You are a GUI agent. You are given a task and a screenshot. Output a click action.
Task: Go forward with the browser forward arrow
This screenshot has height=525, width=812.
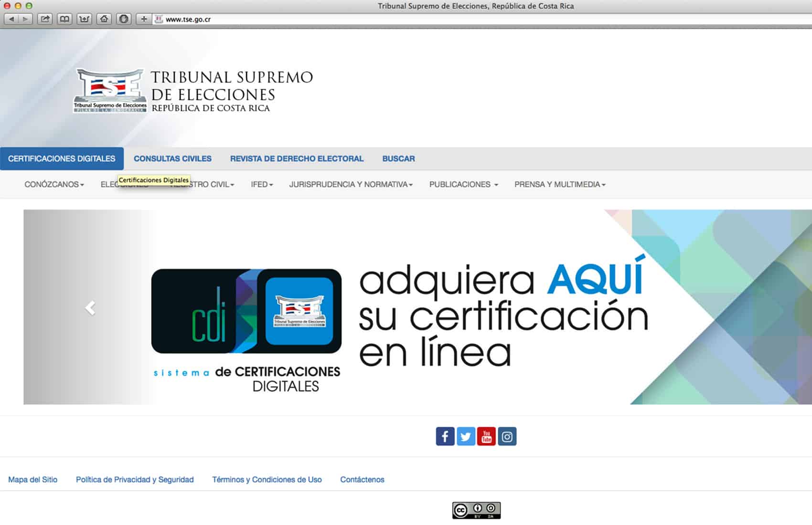(x=25, y=19)
